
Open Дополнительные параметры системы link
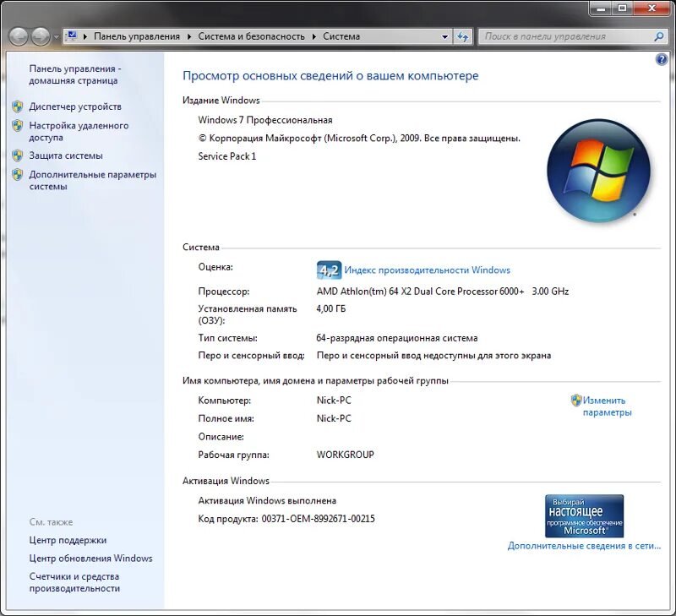pos(93,181)
